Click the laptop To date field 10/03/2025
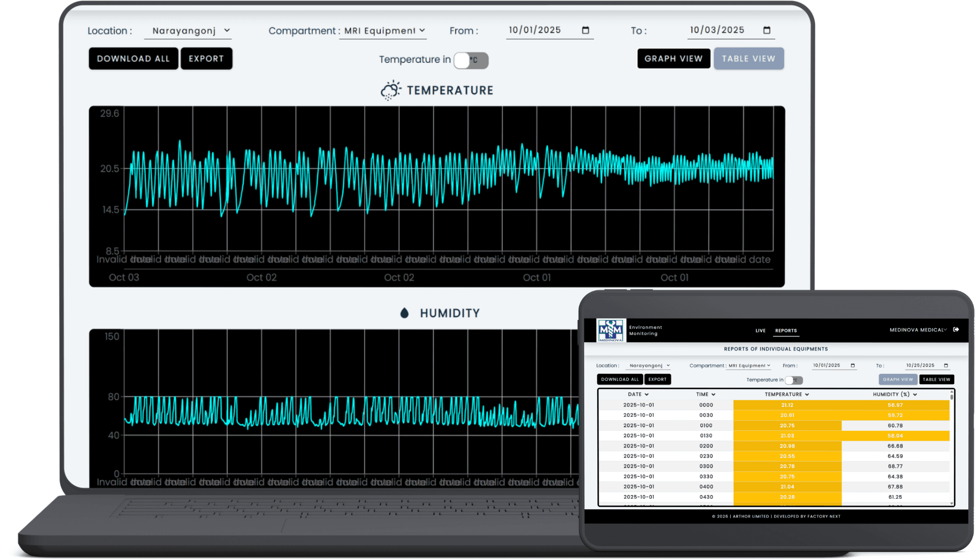 730,31
